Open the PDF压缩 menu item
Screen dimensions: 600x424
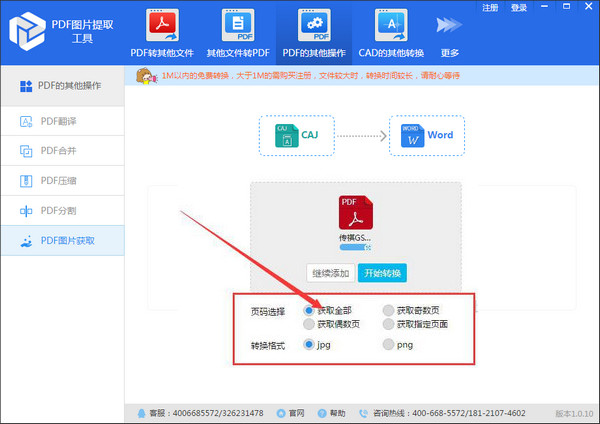[x=62, y=181]
